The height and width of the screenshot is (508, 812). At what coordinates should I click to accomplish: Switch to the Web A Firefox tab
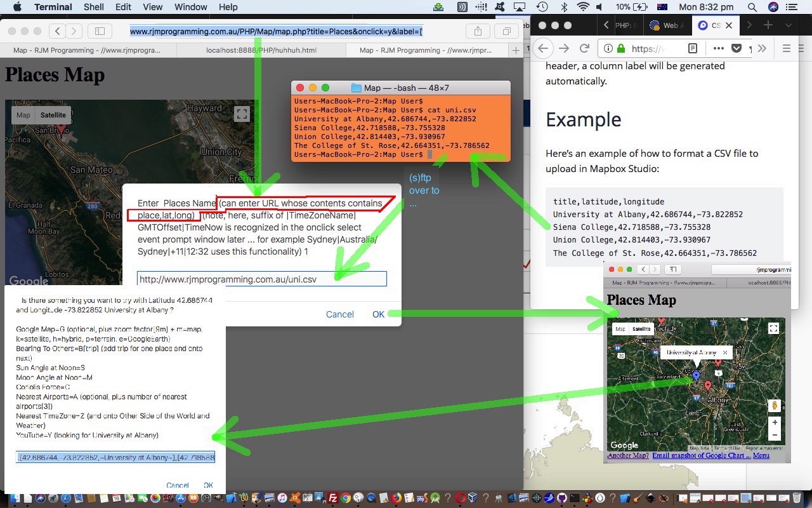coord(669,25)
